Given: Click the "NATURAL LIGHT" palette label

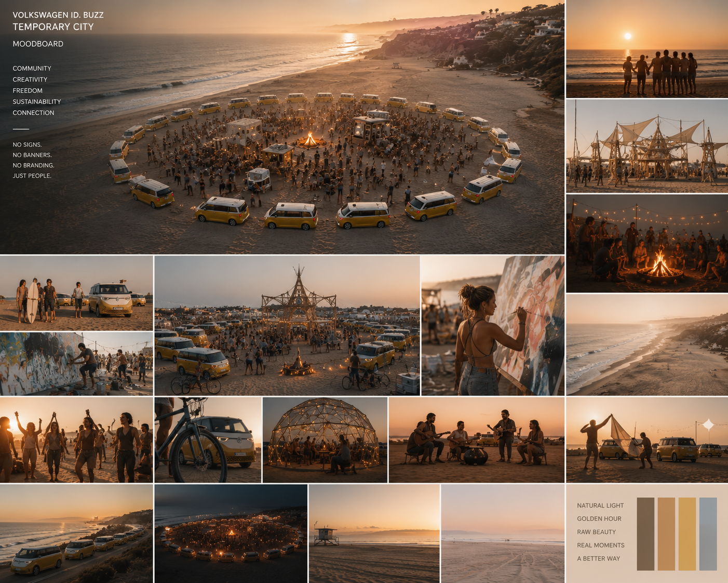Looking at the screenshot, I should pos(600,506).
